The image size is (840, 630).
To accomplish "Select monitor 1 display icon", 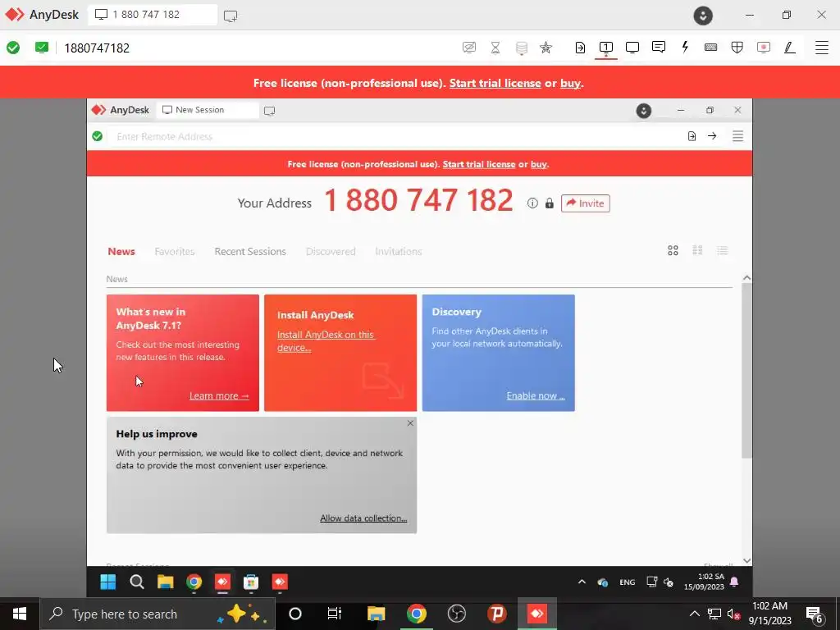I will [606, 48].
